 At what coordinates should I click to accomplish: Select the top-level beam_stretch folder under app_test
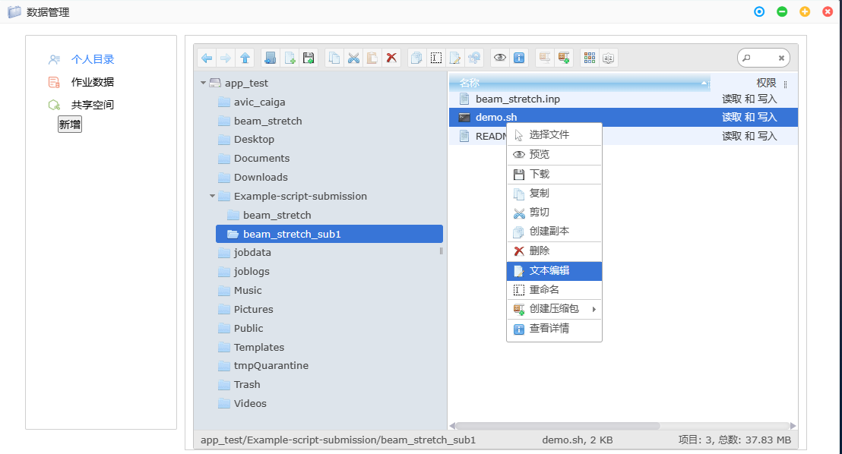tap(268, 121)
